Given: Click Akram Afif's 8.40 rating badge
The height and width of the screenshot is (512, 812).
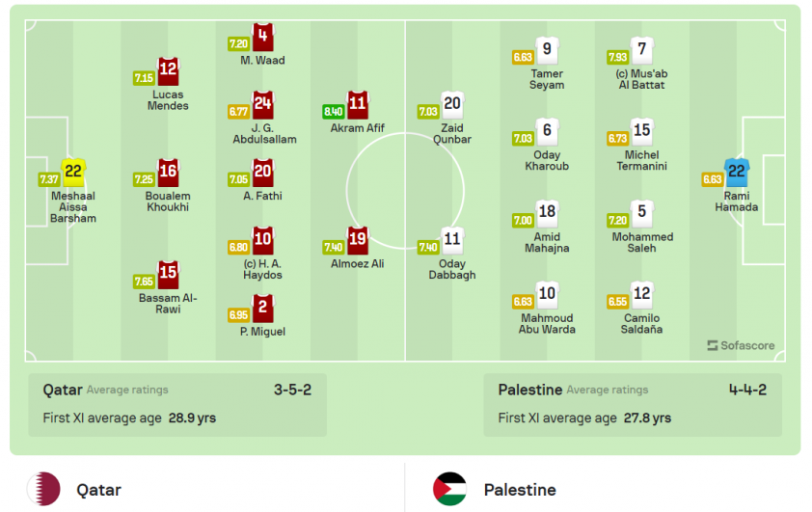Looking at the screenshot, I should 333,111.
